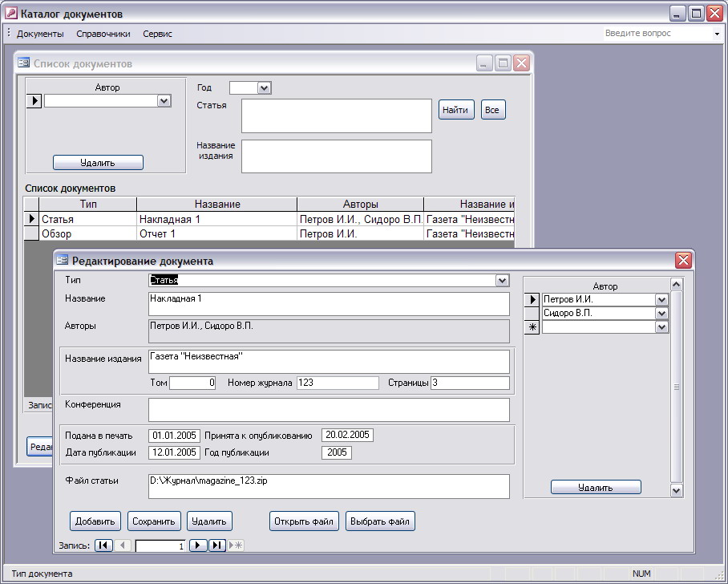Select the Отчет 1 table cell

(x=216, y=233)
